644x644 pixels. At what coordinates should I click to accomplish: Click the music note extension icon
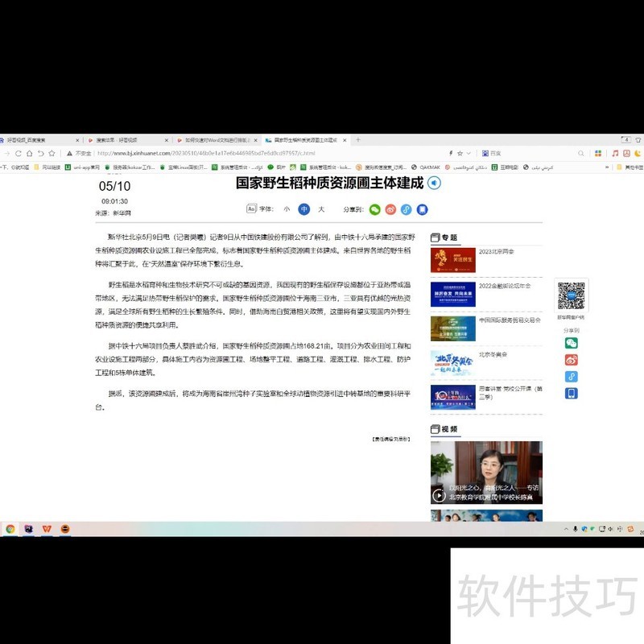coord(615,153)
